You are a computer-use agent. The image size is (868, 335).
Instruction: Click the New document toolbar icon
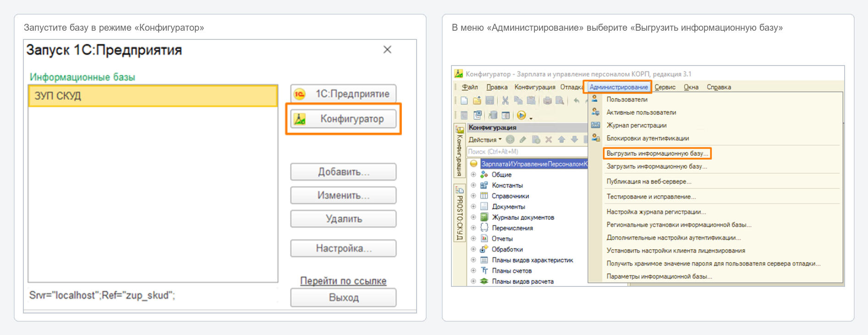pyautogui.click(x=464, y=100)
